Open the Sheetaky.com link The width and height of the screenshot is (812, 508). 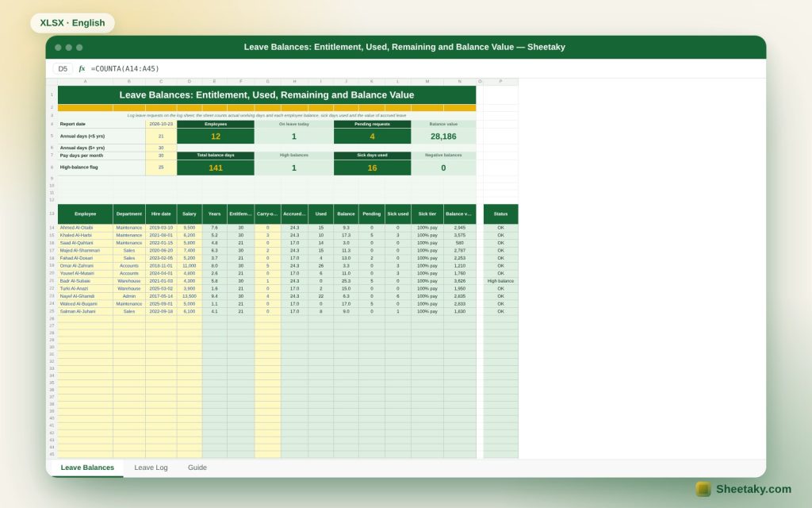[753, 489]
